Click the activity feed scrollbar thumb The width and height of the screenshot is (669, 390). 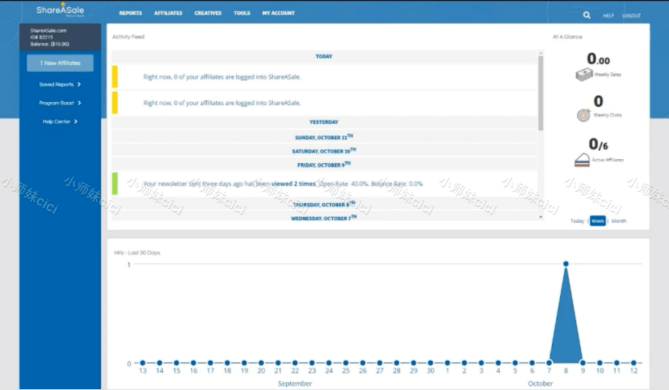point(541,93)
